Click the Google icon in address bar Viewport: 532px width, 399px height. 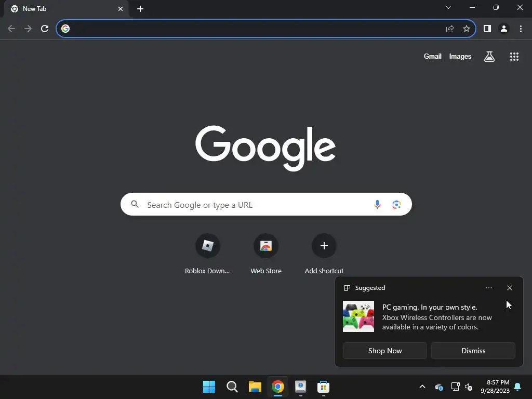pyautogui.click(x=65, y=29)
